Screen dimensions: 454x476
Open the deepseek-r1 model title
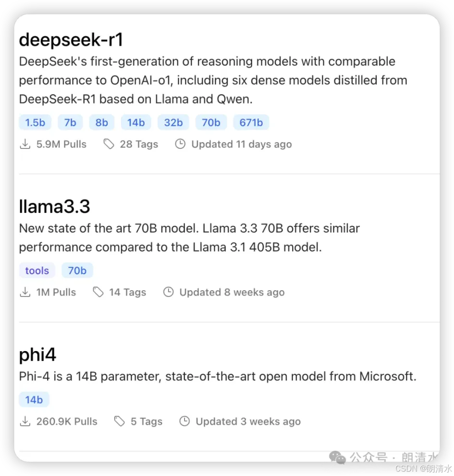click(71, 40)
